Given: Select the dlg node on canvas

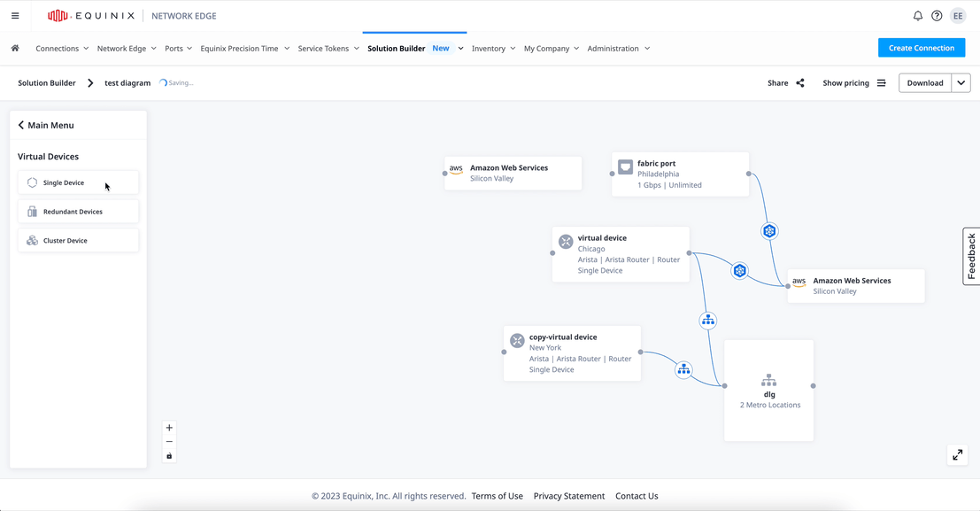Looking at the screenshot, I should 768,390.
